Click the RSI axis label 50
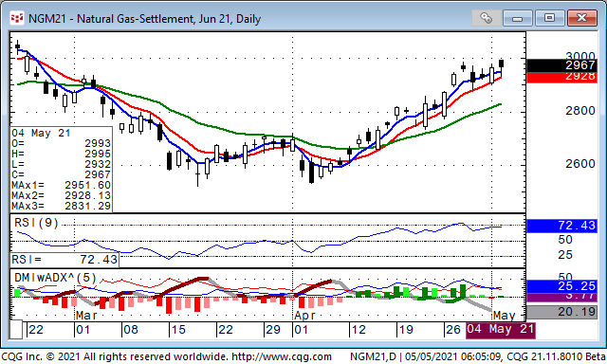The width and height of the screenshot is (607, 364). pyautogui.click(x=565, y=240)
